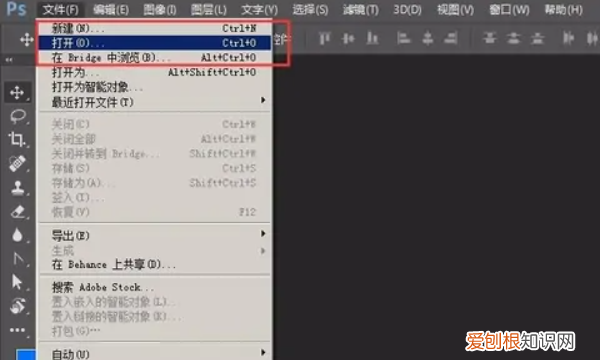Select the Pen tool
The width and height of the screenshot is (600, 360).
(17, 259)
